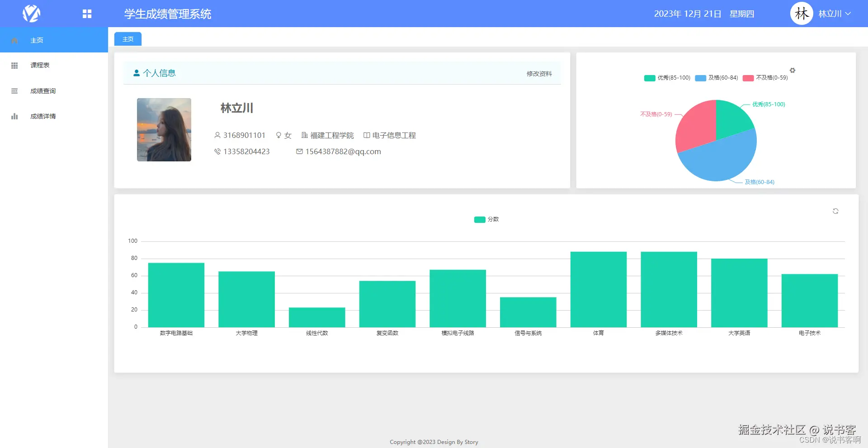The image size is (868, 448).
Task: Click the 电子技术 bar
Action: (x=810, y=301)
